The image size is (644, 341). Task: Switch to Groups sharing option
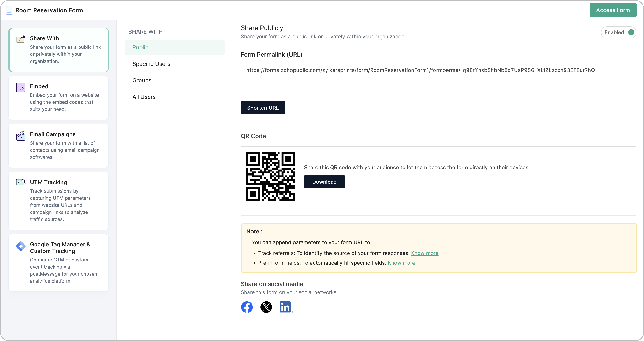142,80
